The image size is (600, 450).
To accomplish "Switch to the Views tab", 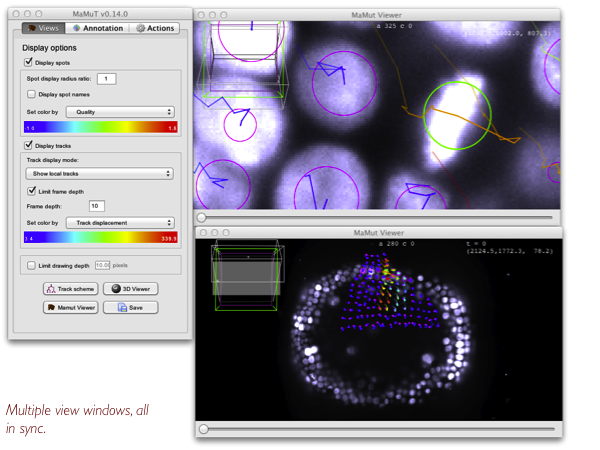I will click(41, 28).
